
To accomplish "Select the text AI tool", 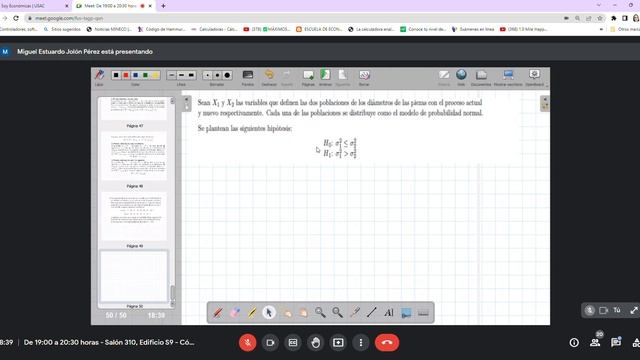I will click(389, 313).
